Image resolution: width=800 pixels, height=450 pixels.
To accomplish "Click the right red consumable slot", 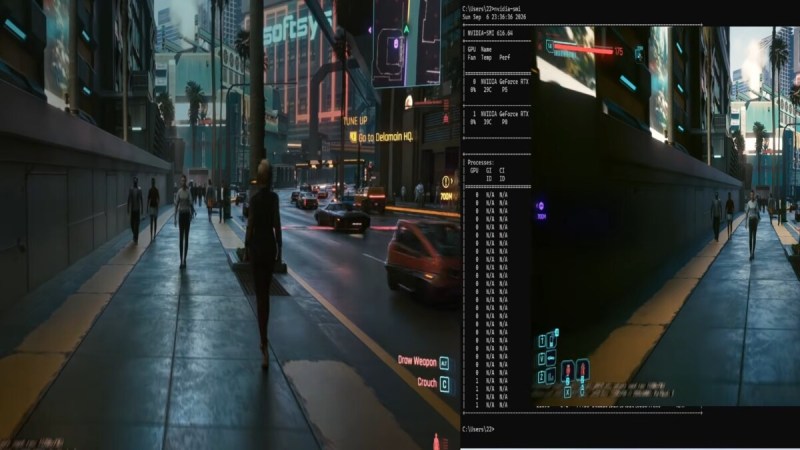I will click(583, 370).
